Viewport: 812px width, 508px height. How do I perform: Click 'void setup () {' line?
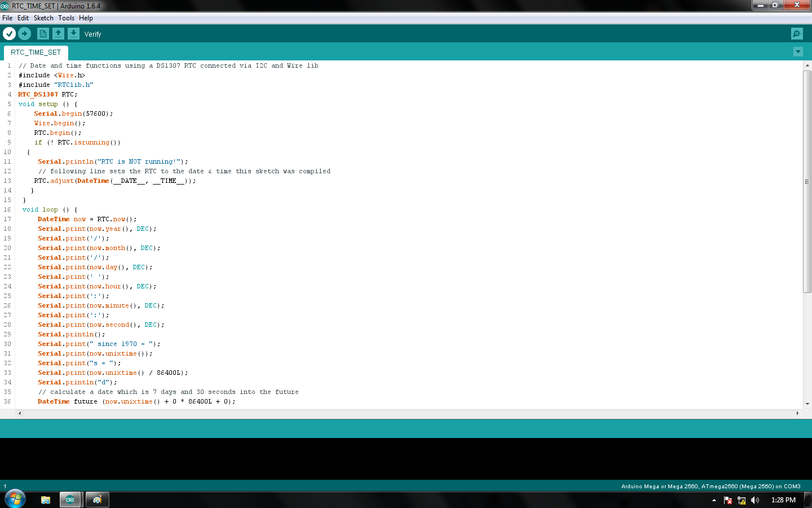48,104
